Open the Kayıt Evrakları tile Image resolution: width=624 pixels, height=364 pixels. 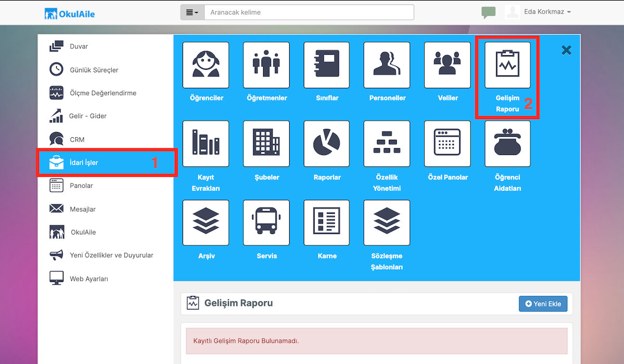206,144
